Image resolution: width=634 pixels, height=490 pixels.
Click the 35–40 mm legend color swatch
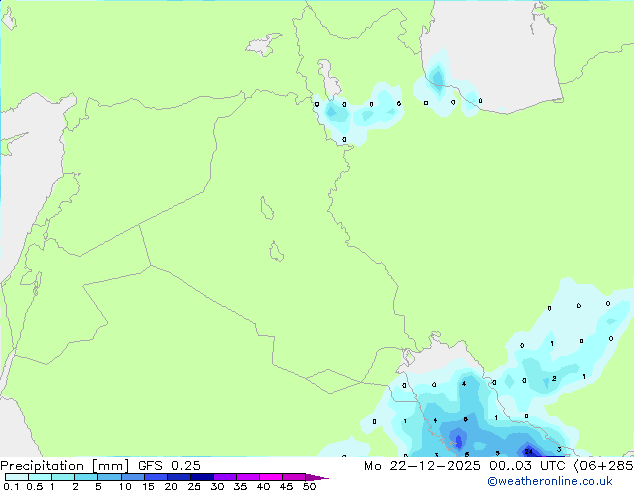(x=248, y=477)
